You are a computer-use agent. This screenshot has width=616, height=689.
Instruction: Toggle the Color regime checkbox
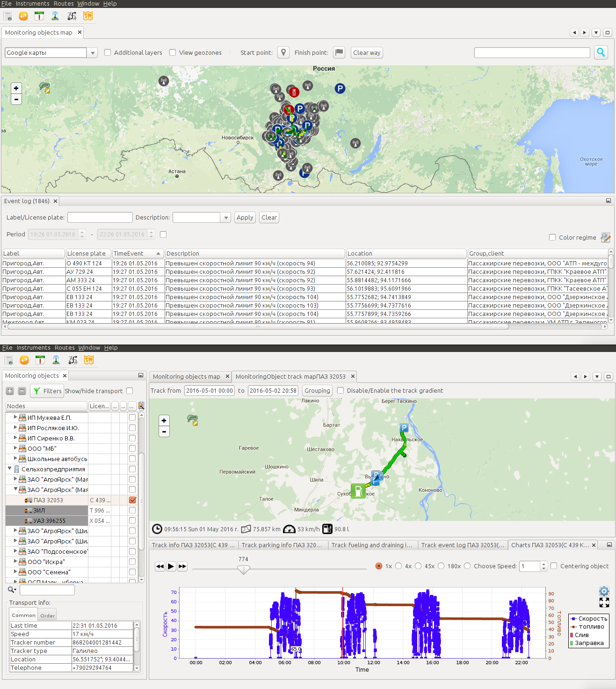552,237
